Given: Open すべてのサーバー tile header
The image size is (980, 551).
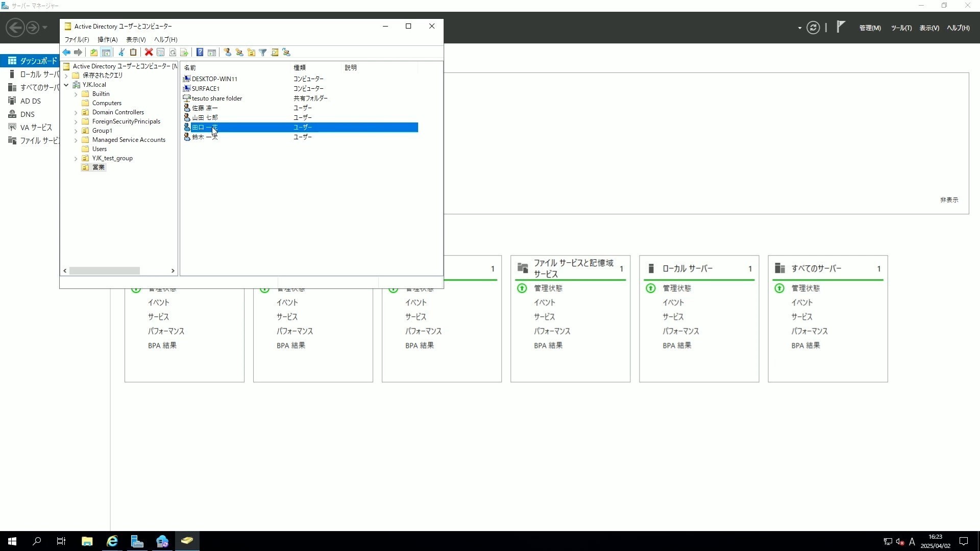Looking at the screenshot, I should (816, 268).
